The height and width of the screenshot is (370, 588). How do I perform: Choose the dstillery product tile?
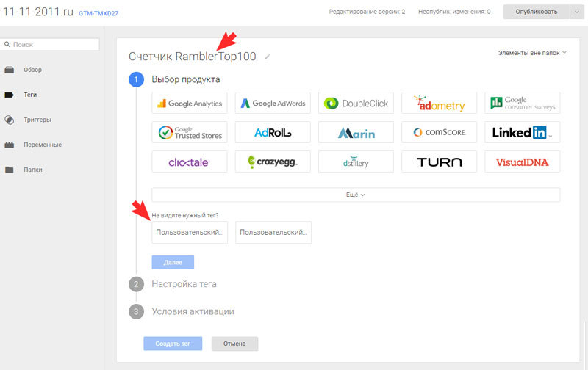click(x=356, y=162)
